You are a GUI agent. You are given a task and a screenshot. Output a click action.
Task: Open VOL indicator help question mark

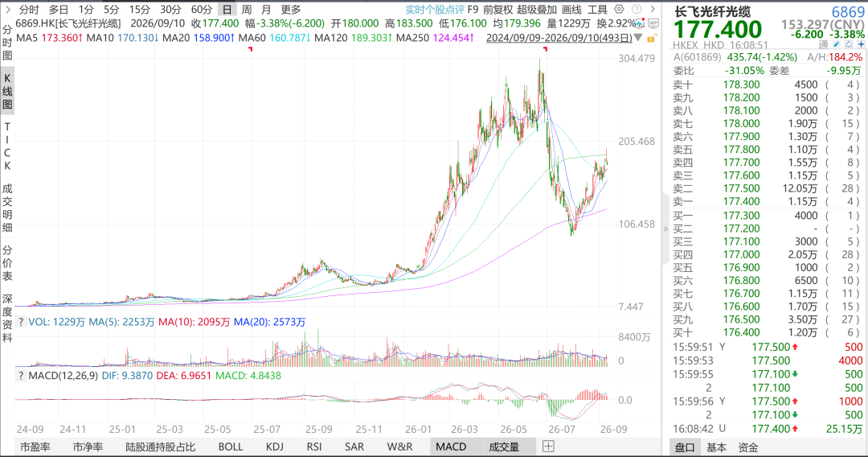tap(21, 322)
